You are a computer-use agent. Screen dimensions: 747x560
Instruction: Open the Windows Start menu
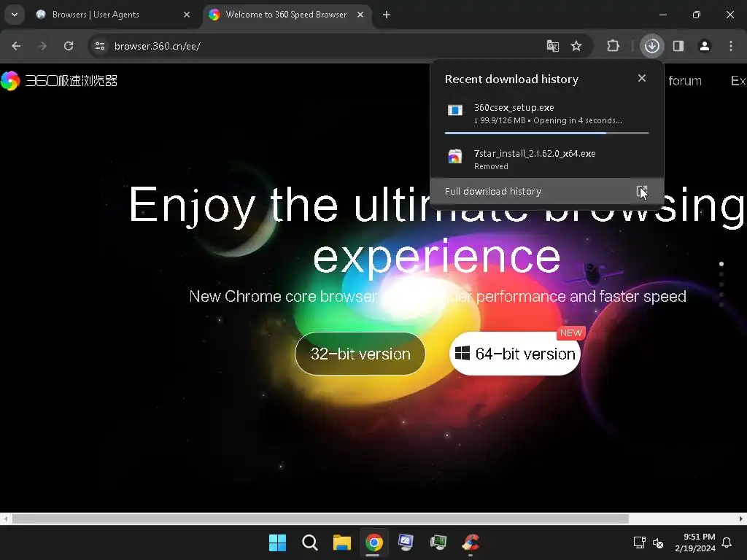pos(277,542)
